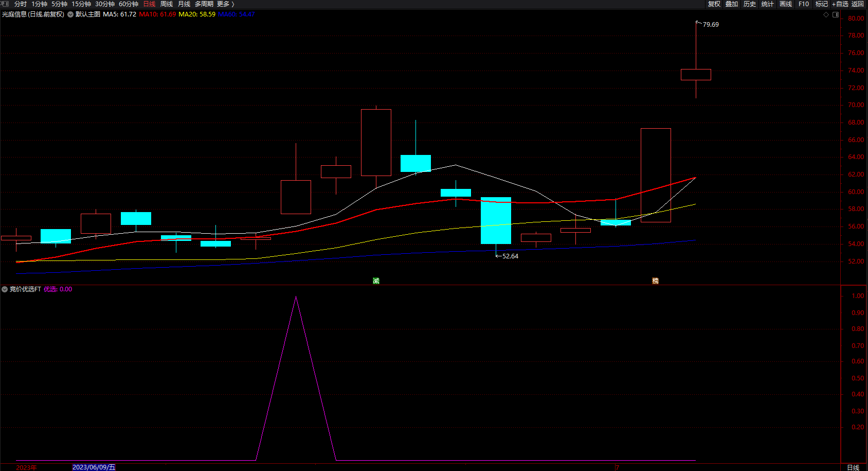This screenshot has width=868, height=471.
Task: Click the 0.20 indicator axis label
Action: pos(858,427)
